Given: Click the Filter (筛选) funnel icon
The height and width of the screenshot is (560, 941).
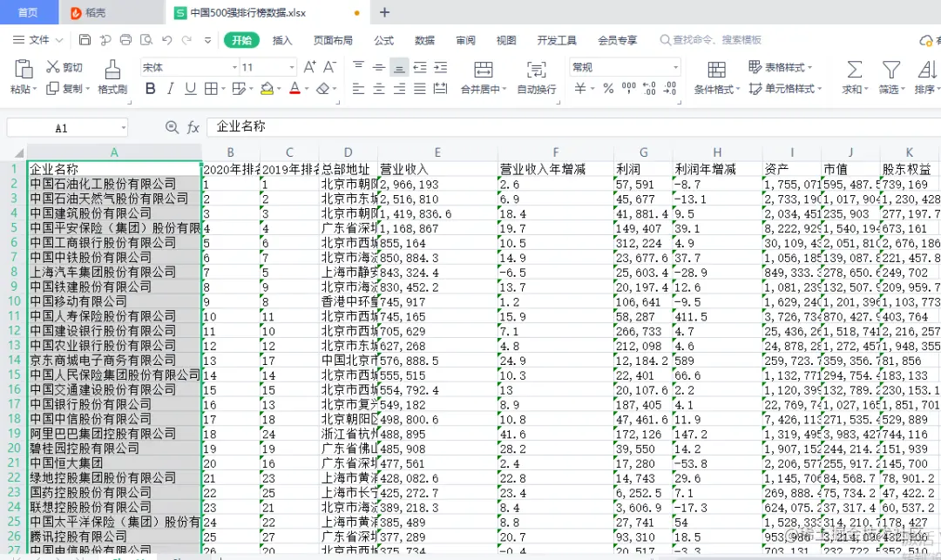Looking at the screenshot, I should (x=891, y=70).
